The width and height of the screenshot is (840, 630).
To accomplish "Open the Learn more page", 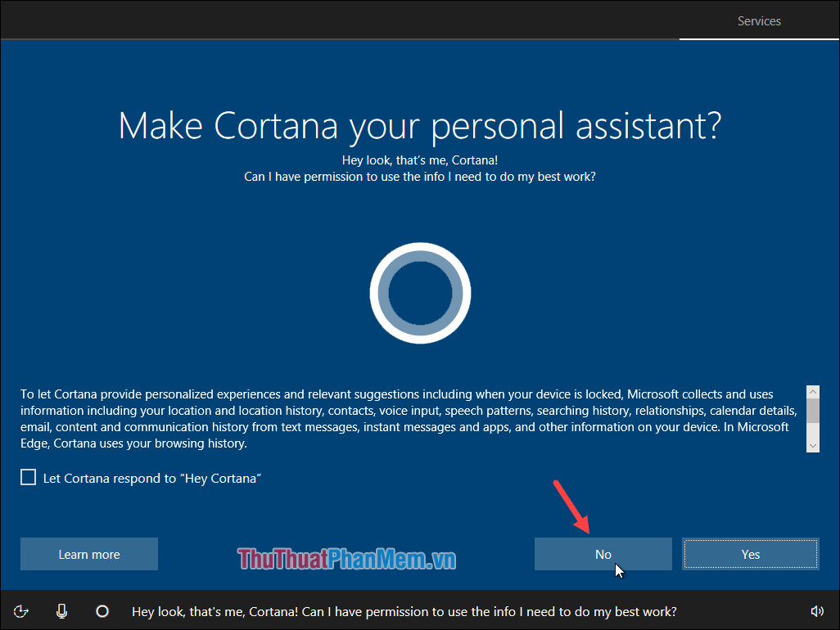I will [x=88, y=554].
